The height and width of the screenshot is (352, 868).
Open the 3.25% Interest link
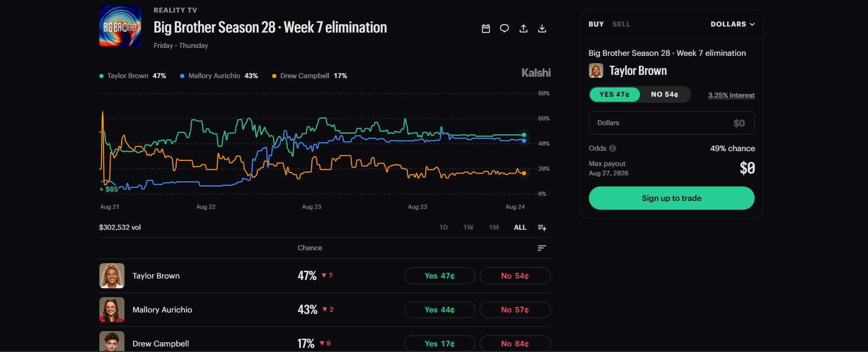731,95
